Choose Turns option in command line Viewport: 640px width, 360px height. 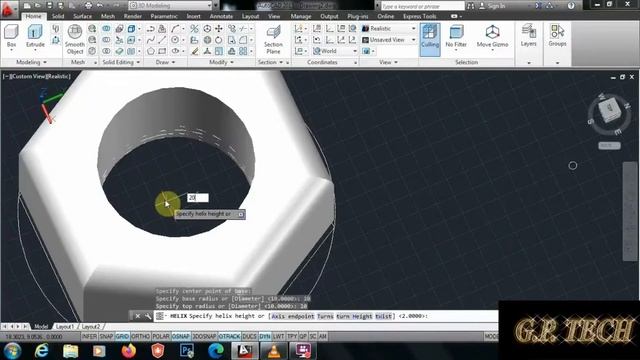[325, 316]
